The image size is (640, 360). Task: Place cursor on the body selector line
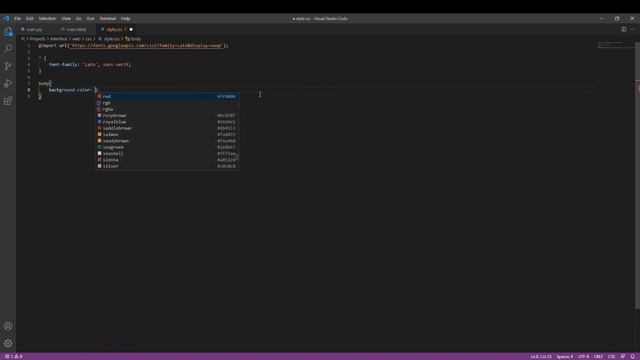[x=45, y=83]
